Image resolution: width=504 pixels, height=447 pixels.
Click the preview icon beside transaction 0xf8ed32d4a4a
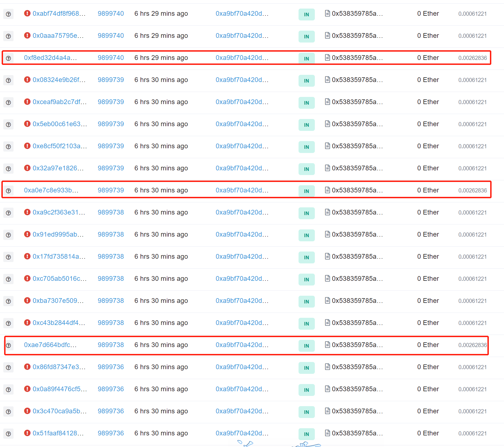8,58
